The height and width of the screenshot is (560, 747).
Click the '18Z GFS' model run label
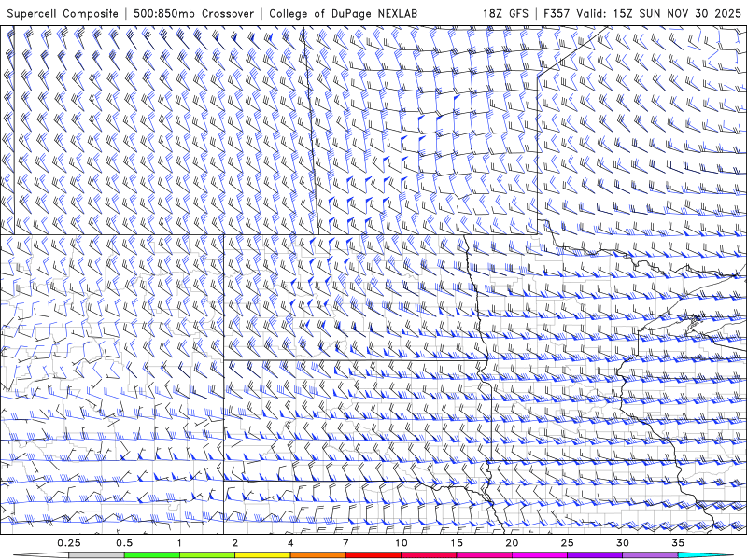click(x=505, y=13)
